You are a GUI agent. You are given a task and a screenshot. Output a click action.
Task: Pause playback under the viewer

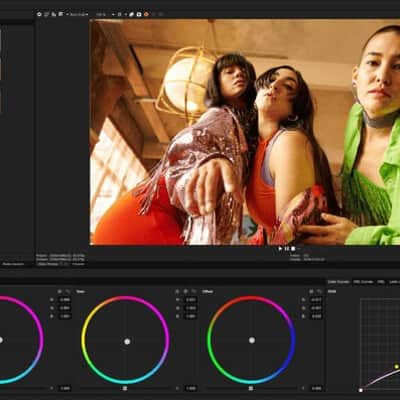[x=287, y=248]
